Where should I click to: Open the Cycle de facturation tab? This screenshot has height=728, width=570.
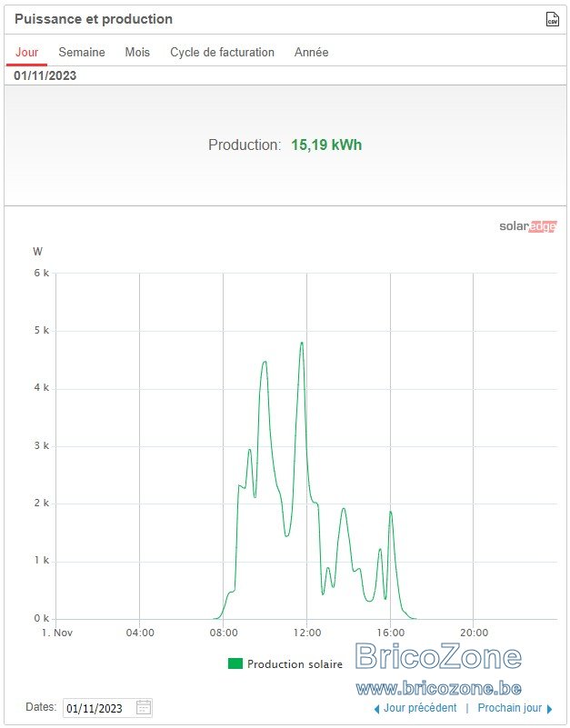[222, 52]
